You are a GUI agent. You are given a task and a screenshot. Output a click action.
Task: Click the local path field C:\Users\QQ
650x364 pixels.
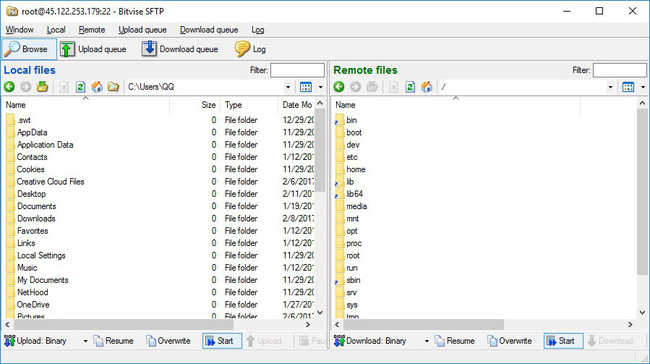[205, 87]
